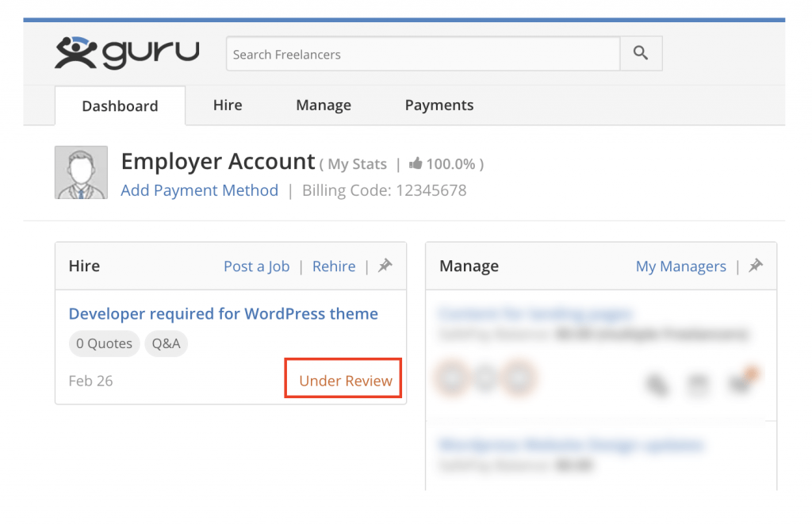Open the Manage tab

[323, 105]
